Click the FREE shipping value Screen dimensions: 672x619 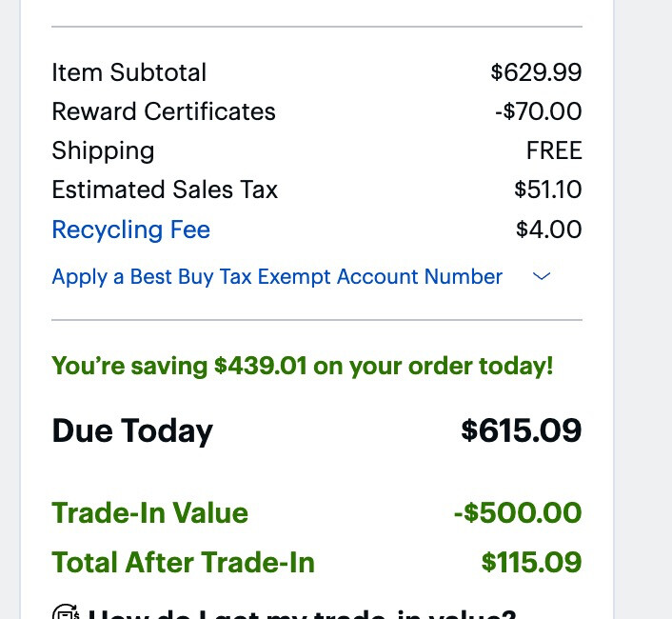[553, 150]
